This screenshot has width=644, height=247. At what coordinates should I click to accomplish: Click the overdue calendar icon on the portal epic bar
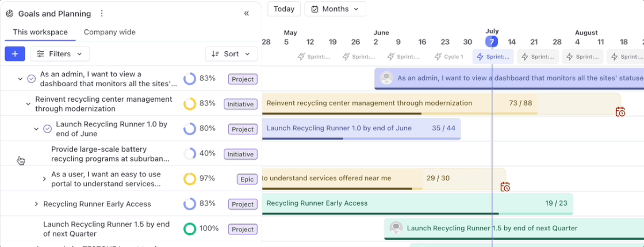point(505,187)
